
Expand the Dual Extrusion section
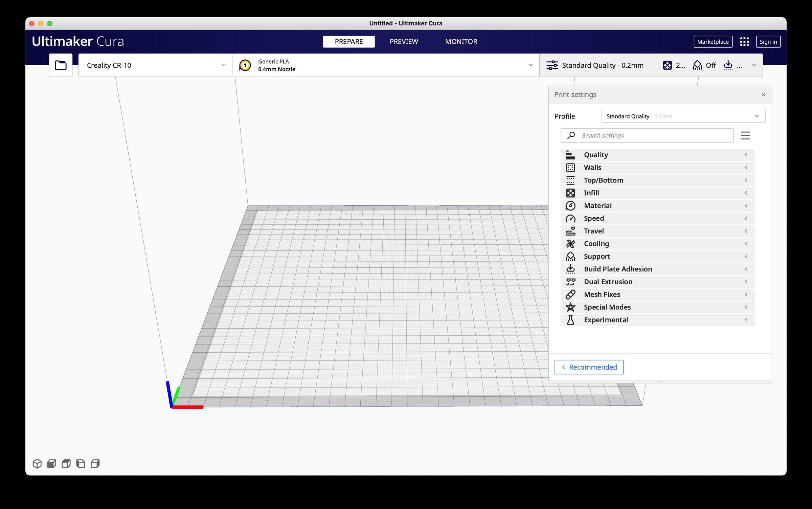657,282
